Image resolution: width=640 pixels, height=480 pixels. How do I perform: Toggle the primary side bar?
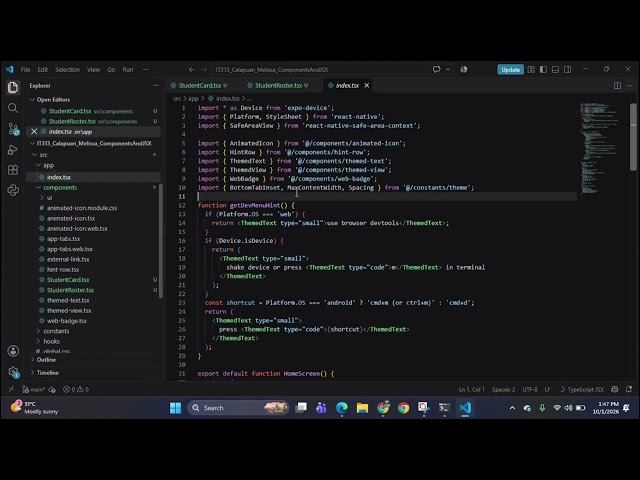[x=543, y=69]
